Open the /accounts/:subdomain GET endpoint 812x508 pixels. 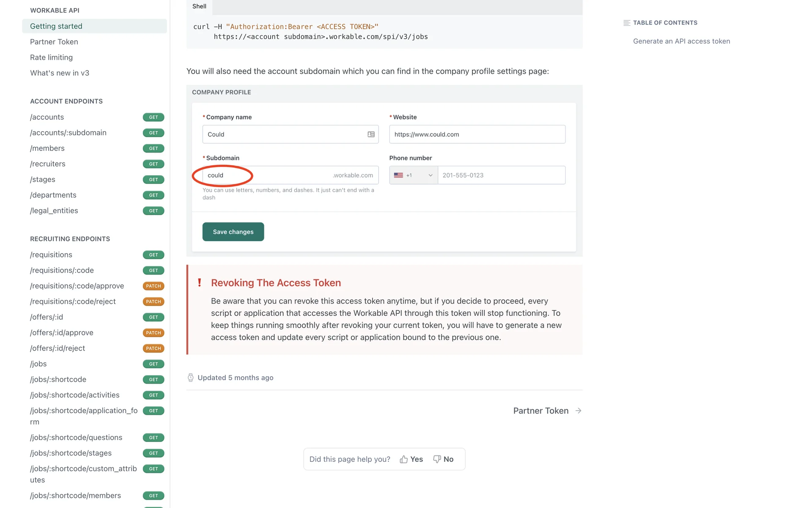(68, 133)
